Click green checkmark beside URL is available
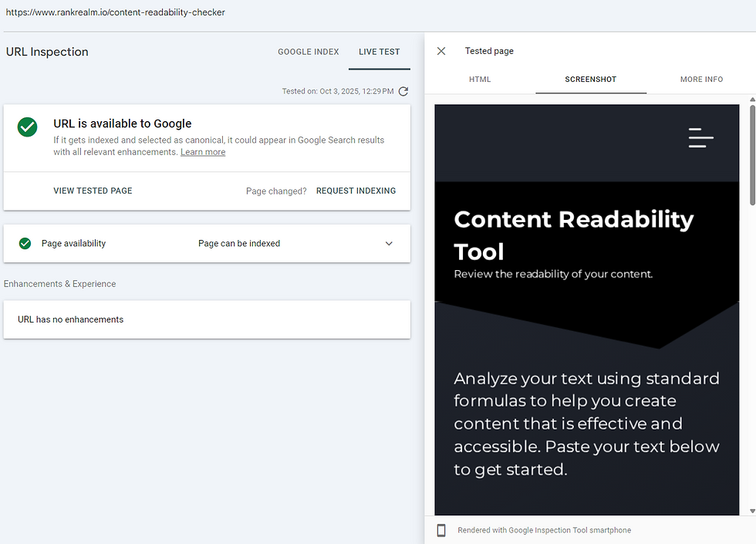 [28, 127]
